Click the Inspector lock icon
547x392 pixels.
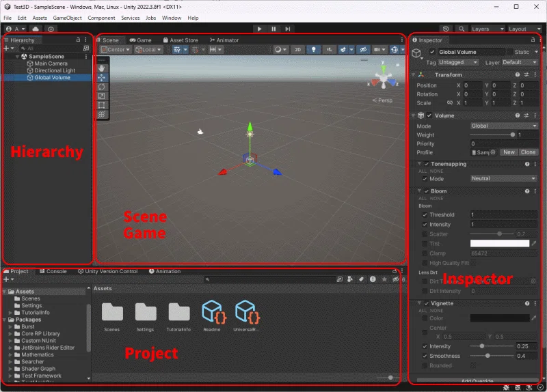coord(533,40)
